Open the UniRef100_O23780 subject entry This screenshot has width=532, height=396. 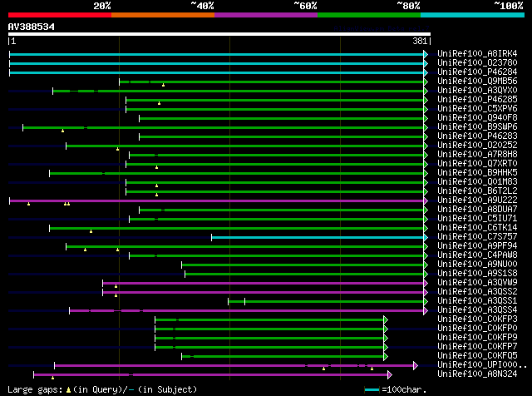477,63
